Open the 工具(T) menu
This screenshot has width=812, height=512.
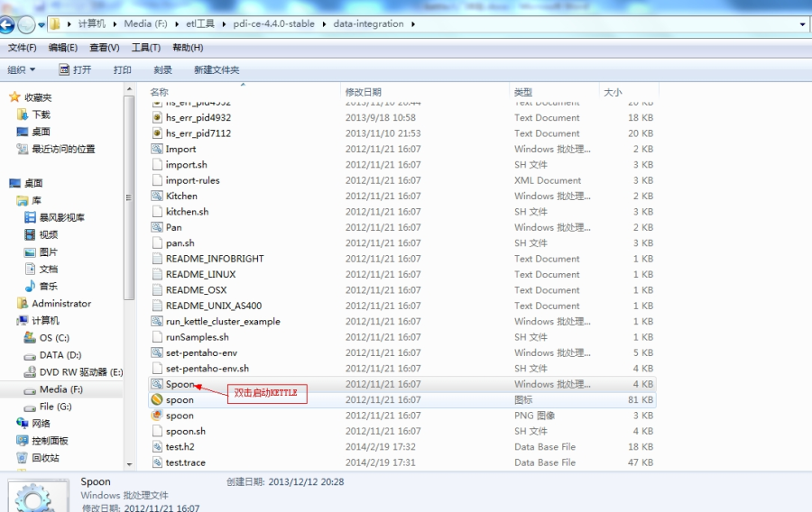pos(146,48)
